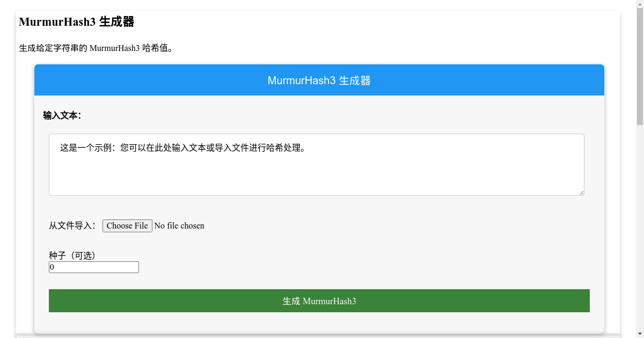Click the up arrow on the page scrollbar
Screen dimensions: 644x338
point(640,4)
